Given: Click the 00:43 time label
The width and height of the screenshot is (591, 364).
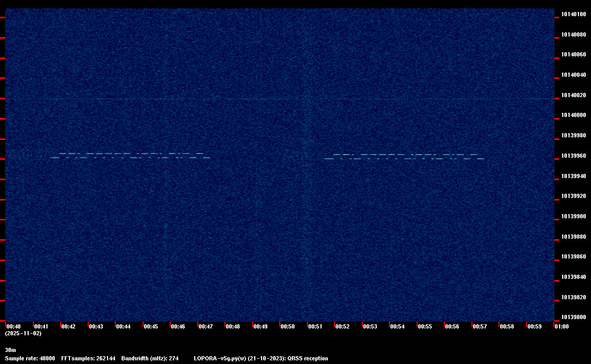Looking at the screenshot, I should click(96, 326).
